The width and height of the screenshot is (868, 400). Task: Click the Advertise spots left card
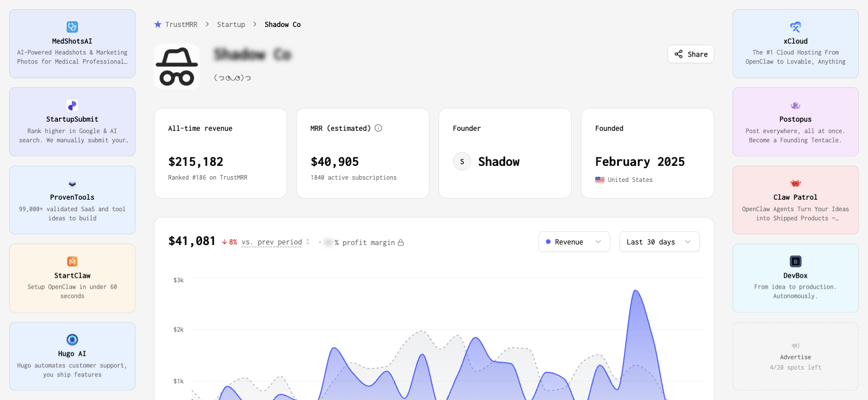796,356
